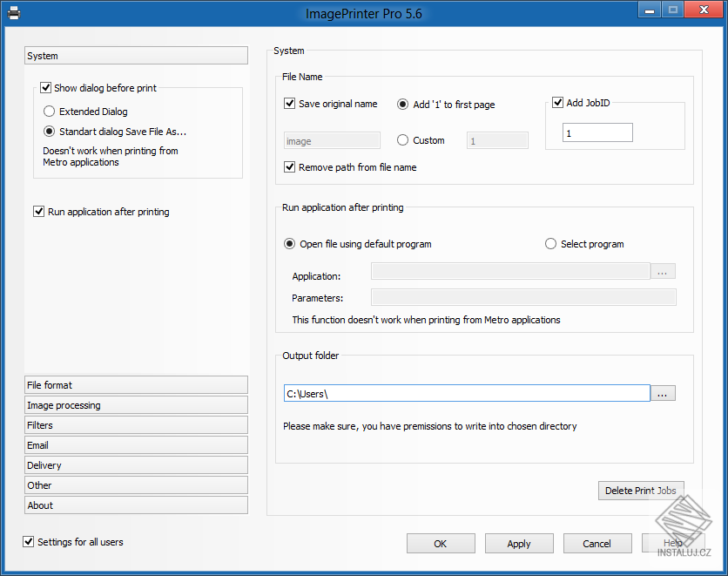
Task: Show the About section
Action: pos(137,505)
